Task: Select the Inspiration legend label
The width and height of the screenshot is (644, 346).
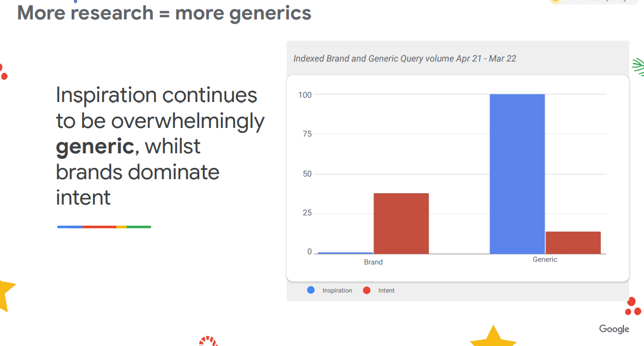Action: click(x=337, y=290)
